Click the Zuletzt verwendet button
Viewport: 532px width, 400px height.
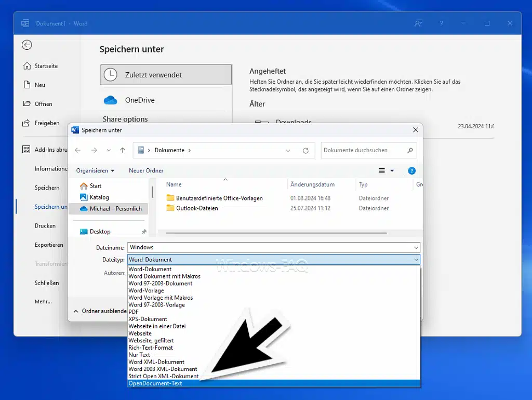pos(166,75)
